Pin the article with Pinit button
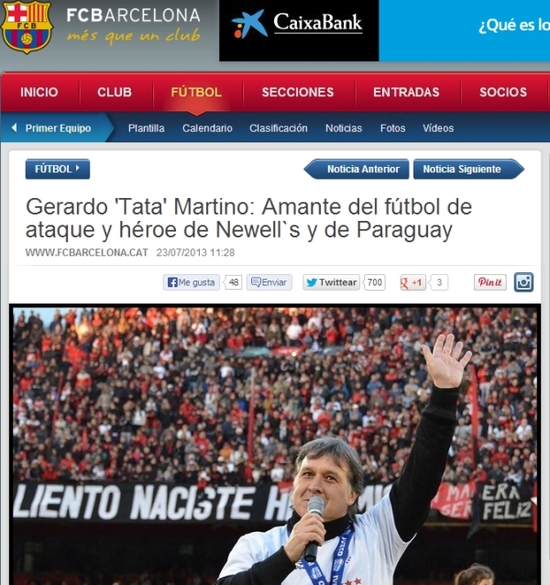Image resolution: width=550 pixels, height=585 pixels. coord(490,282)
